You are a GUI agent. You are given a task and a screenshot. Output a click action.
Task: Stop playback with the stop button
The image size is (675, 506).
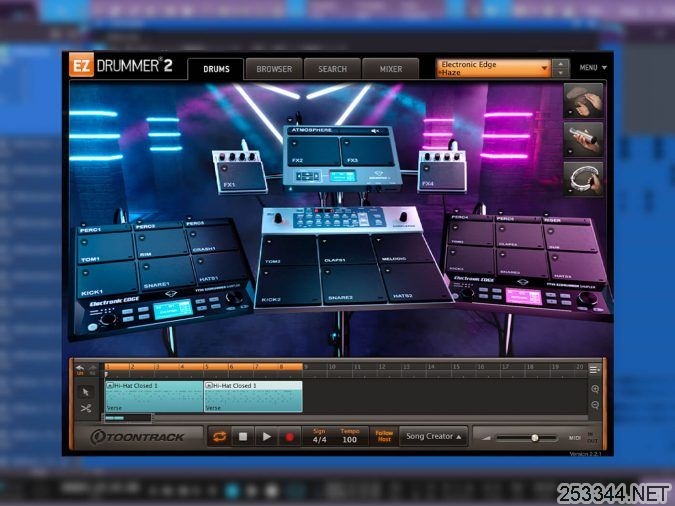(243, 437)
